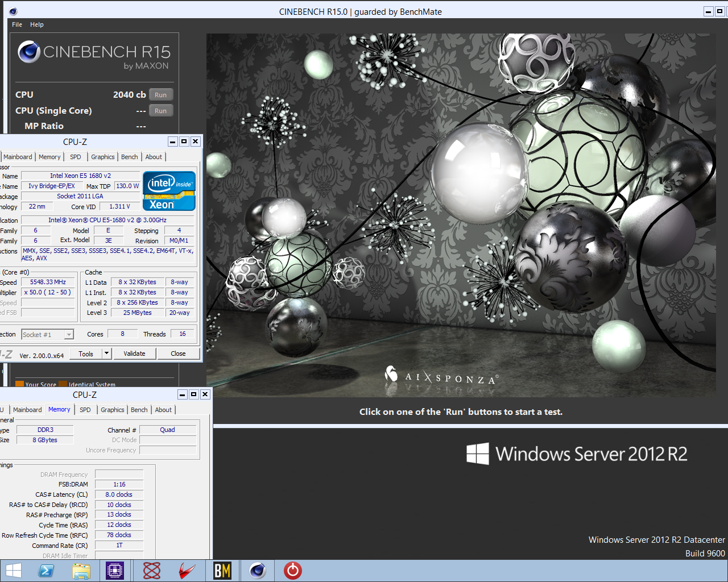Launch PowerShell from the taskbar

pos(46,571)
